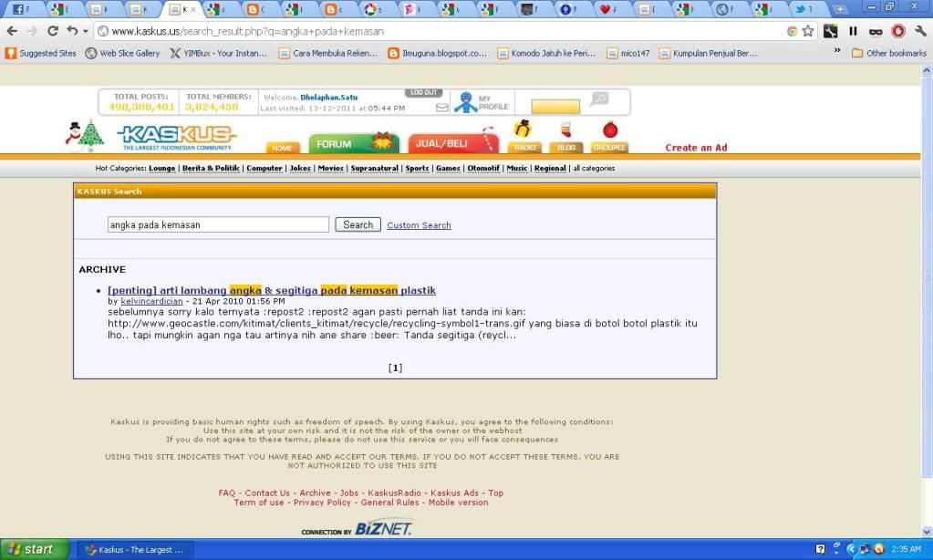
Task: Open the Lounge hot category
Action: [x=161, y=169]
